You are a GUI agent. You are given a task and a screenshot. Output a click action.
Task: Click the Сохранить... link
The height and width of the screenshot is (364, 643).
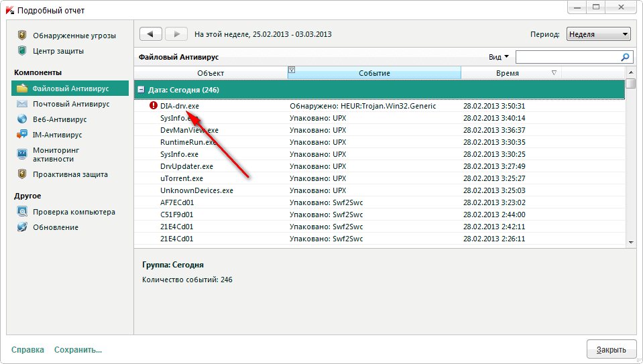[78, 349]
